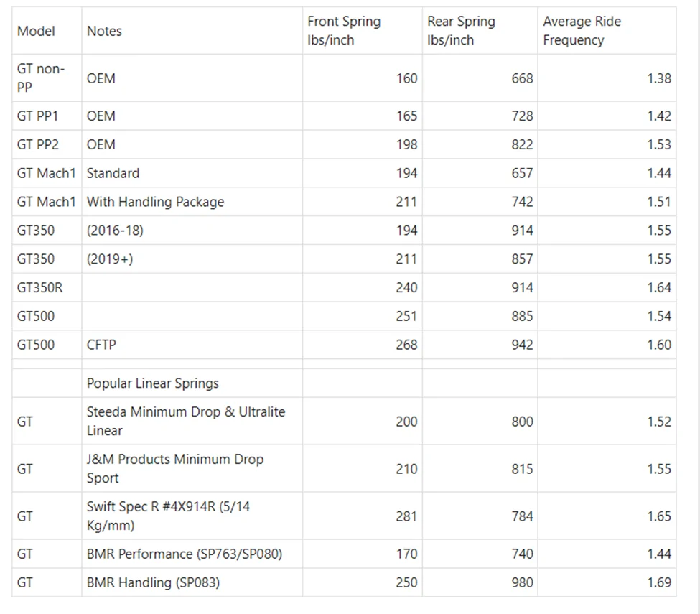Viewport: 700px width, 614px height.
Task: Select the BMR Handling (SP083) cell
Action: (x=192, y=582)
